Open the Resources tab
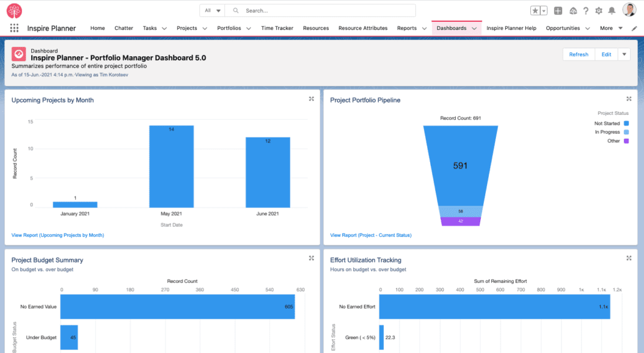The image size is (644, 353). (316, 28)
